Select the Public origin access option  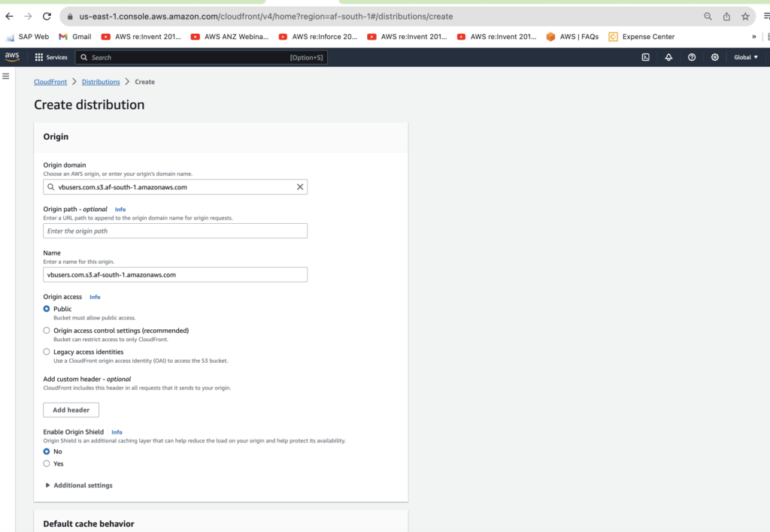pyautogui.click(x=47, y=309)
